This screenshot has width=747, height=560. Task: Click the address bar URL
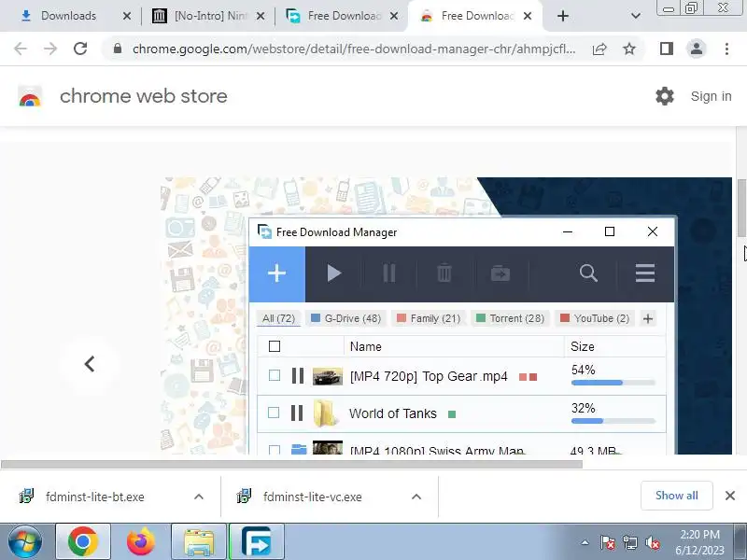tap(354, 49)
